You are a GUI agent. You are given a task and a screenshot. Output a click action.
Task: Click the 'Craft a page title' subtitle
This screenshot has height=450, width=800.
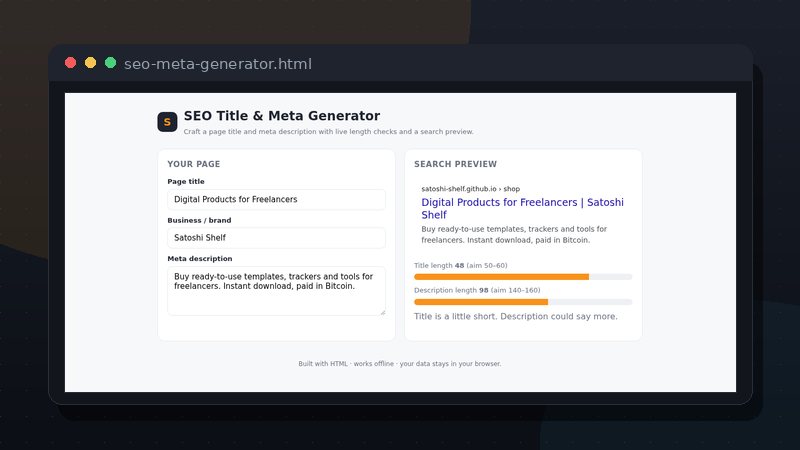[x=329, y=132]
